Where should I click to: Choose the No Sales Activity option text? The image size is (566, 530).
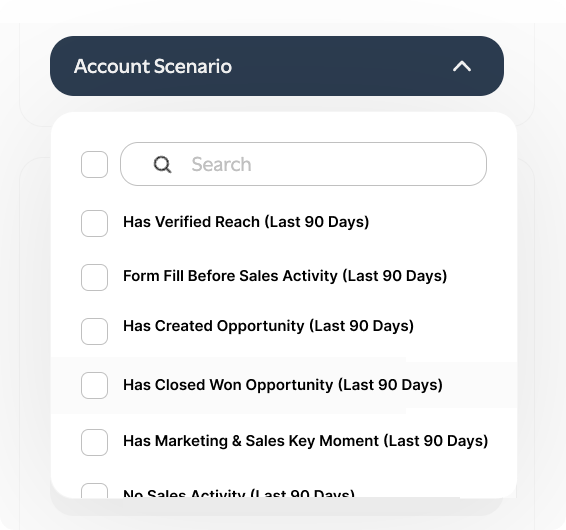239,493
